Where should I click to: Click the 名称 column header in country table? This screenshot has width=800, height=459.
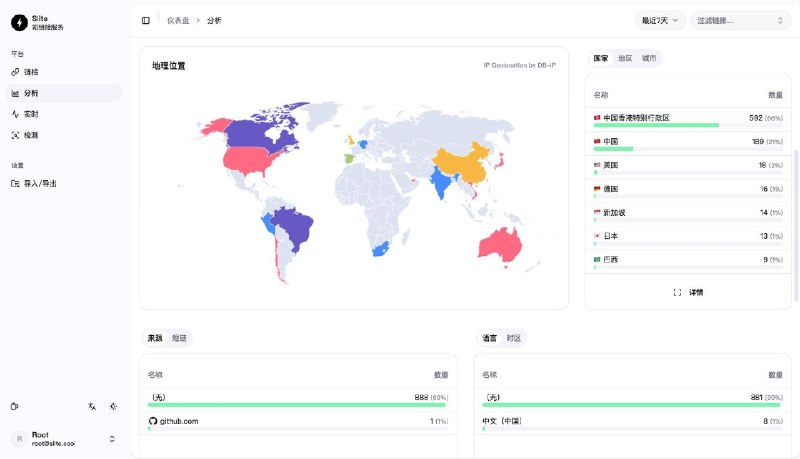tap(601, 95)
